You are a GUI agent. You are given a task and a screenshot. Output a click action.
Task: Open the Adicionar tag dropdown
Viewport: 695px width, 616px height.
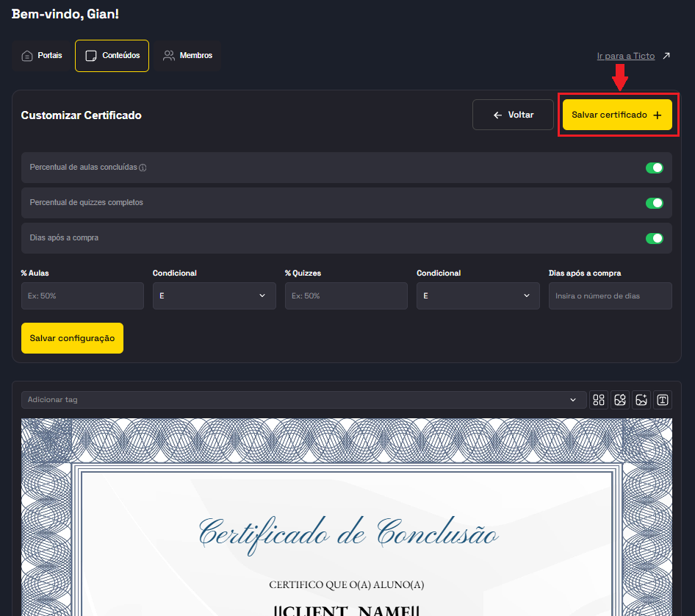[303, 400]
